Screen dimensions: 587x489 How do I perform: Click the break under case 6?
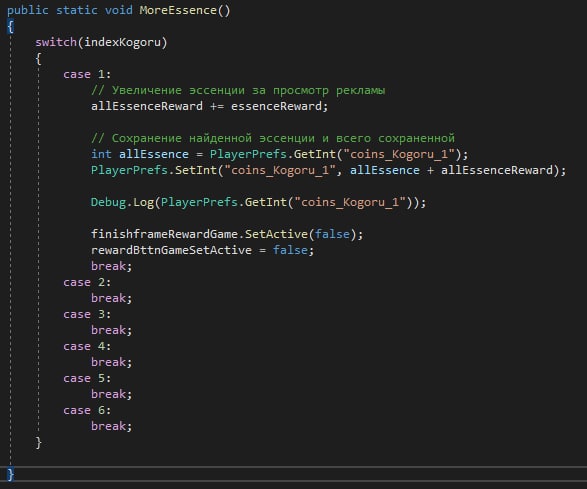point(111,426)
